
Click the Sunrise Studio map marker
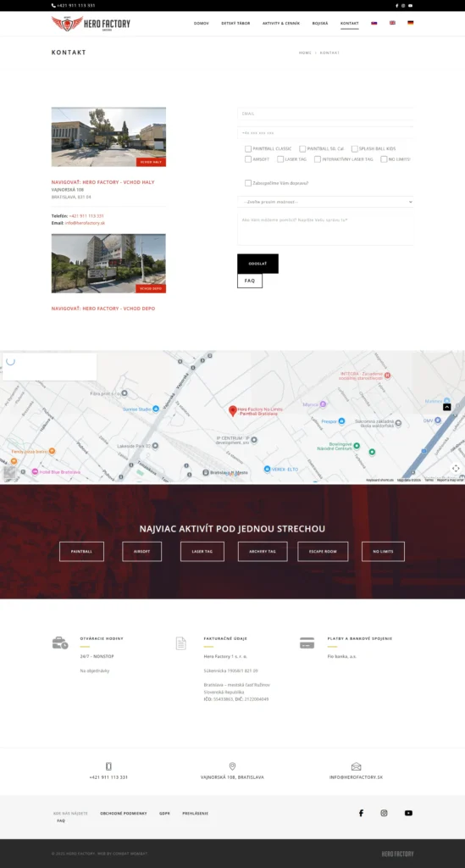(x=155, y=409)
